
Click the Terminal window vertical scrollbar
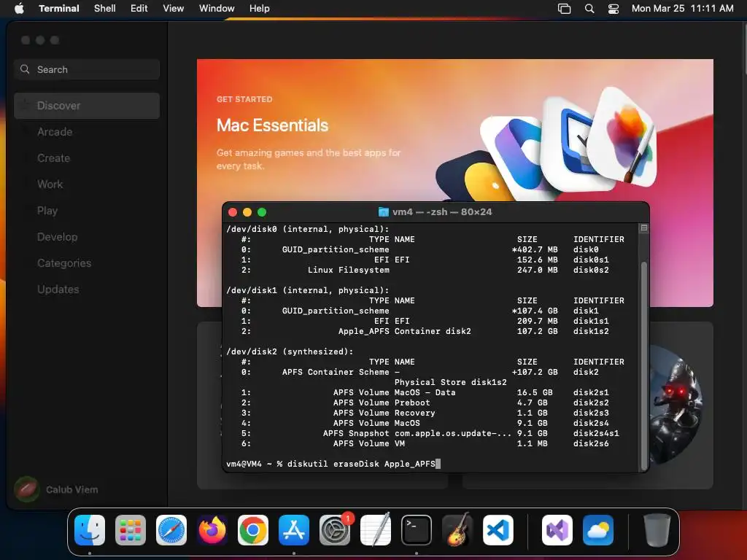643,366
